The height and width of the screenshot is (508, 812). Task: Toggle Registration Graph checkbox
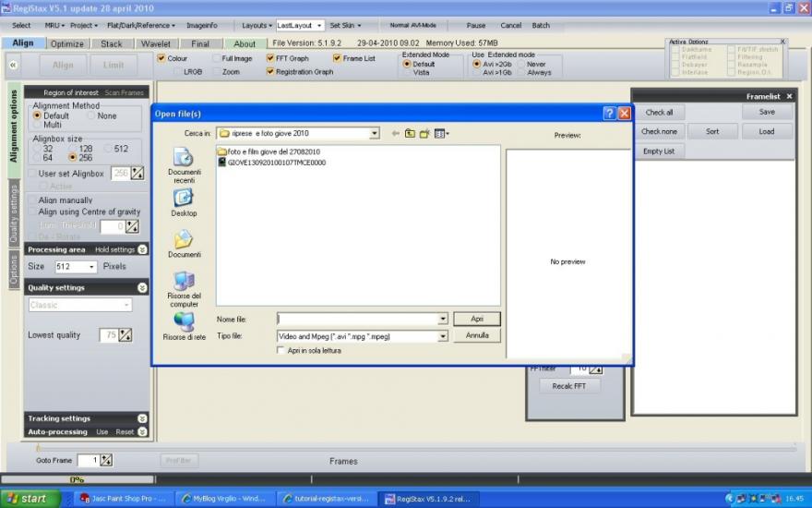click(x=269, y=71)
